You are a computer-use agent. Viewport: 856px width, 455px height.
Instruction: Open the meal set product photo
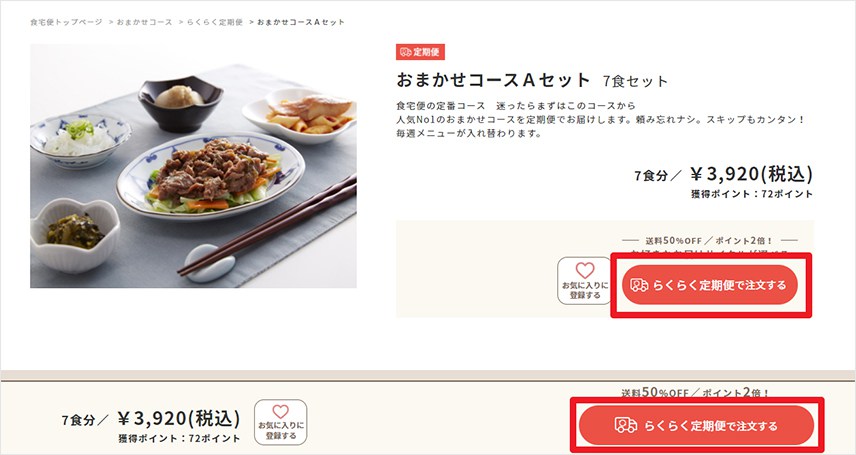tap(193, 166)
